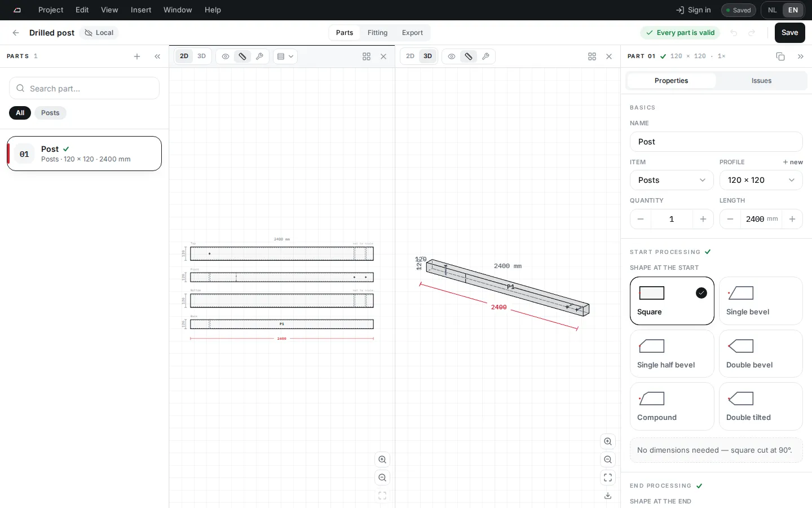Fit the 3D viewport to screen
This screenshot has height=508, width=812.
coord(608,478)
